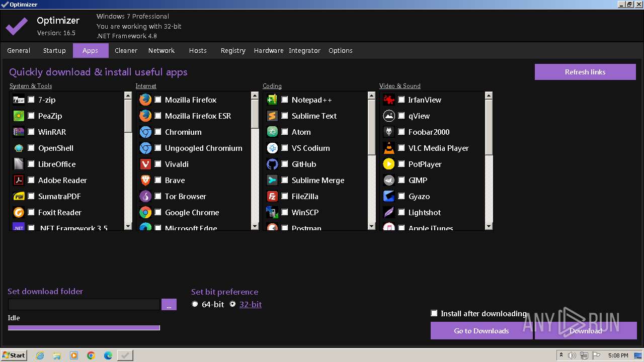Click the IrfanView icon
Screen dimensions: 644x362
[389, 100]
